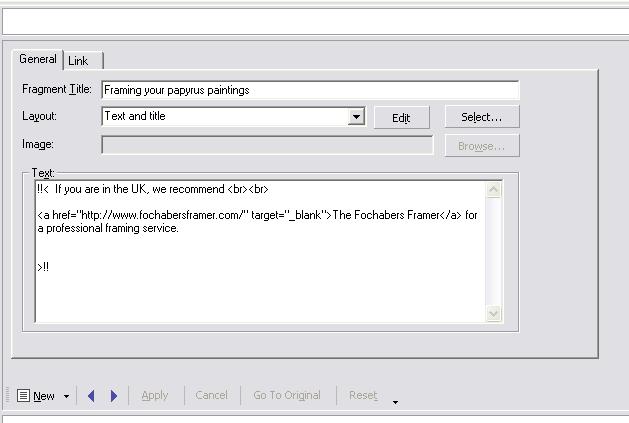Go to previous fragment with left arrow
629x423 pixels.
92,396
